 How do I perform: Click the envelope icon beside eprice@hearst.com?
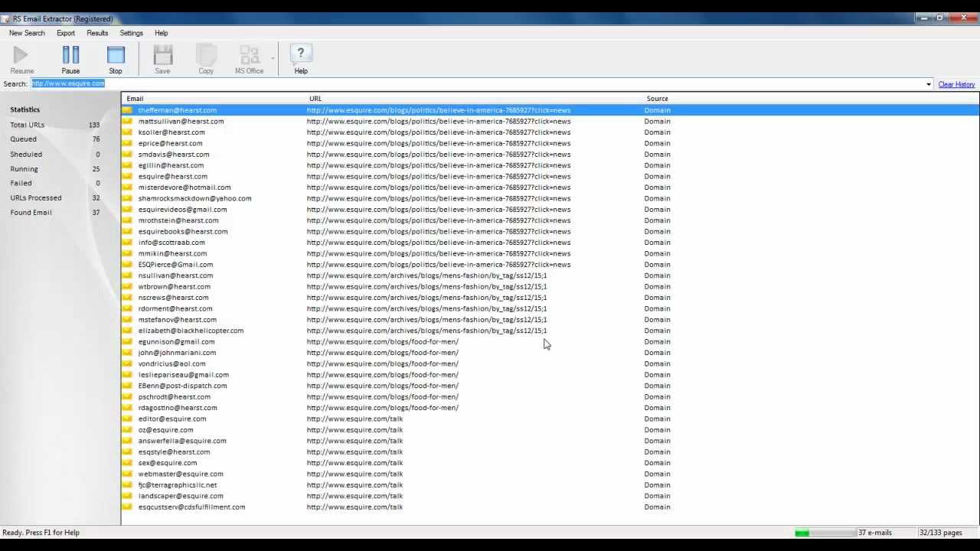(127, 143)
